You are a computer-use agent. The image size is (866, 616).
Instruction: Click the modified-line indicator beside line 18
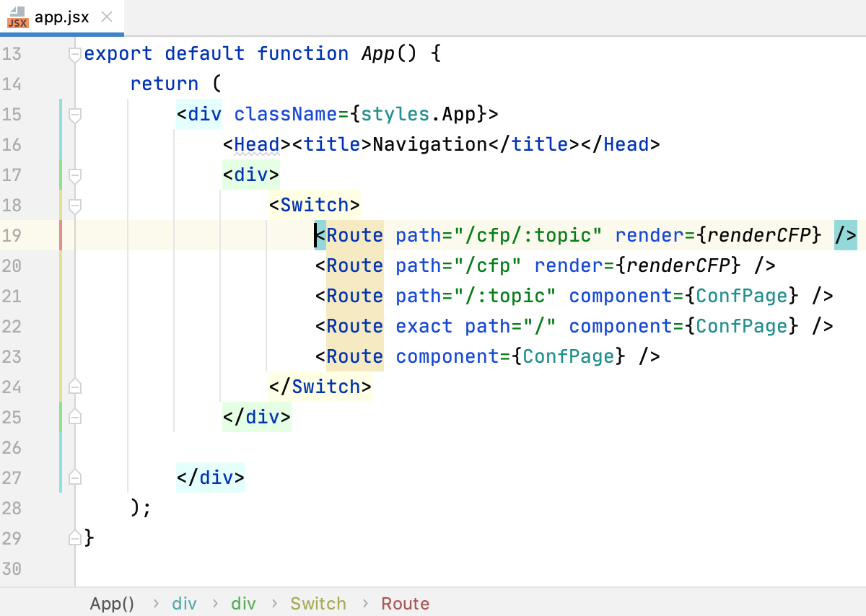[x=61, y=205]
